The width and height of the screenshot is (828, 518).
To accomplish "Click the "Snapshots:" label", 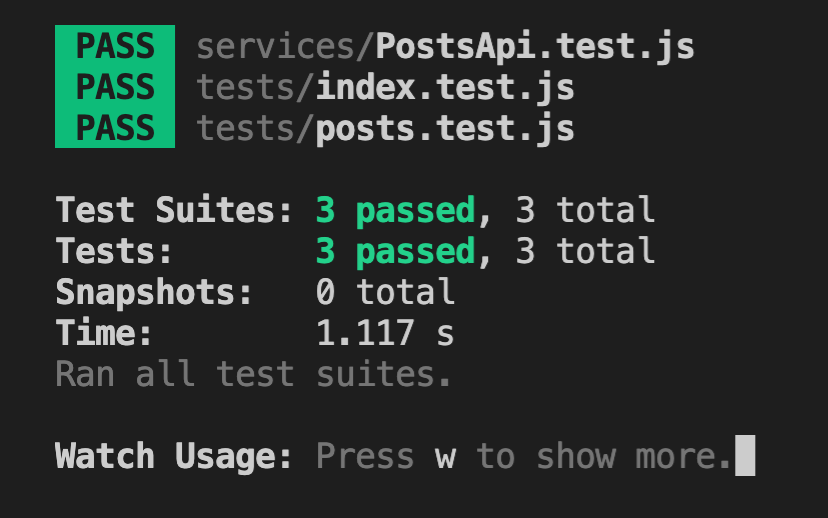I will (x=154, y=292).
